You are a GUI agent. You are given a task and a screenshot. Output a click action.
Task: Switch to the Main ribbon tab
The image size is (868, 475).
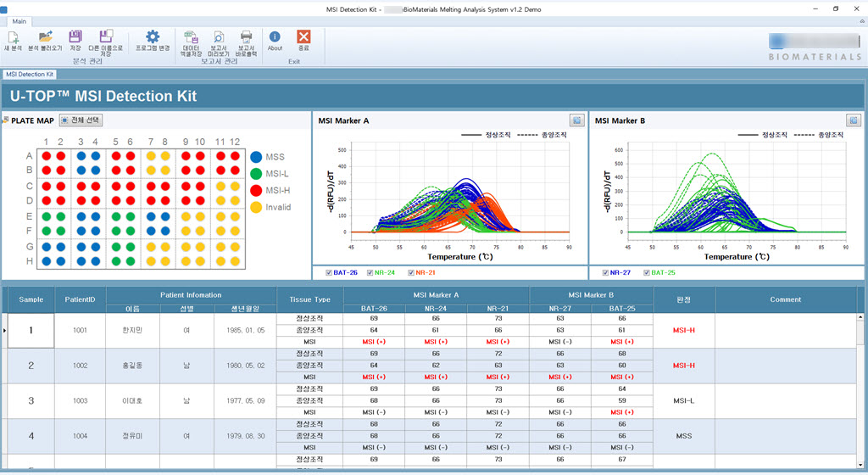pos(19,21)
